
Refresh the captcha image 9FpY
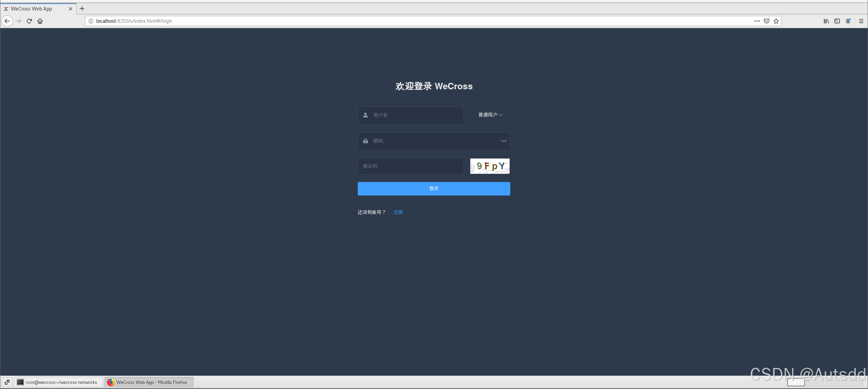pos(489,166)
